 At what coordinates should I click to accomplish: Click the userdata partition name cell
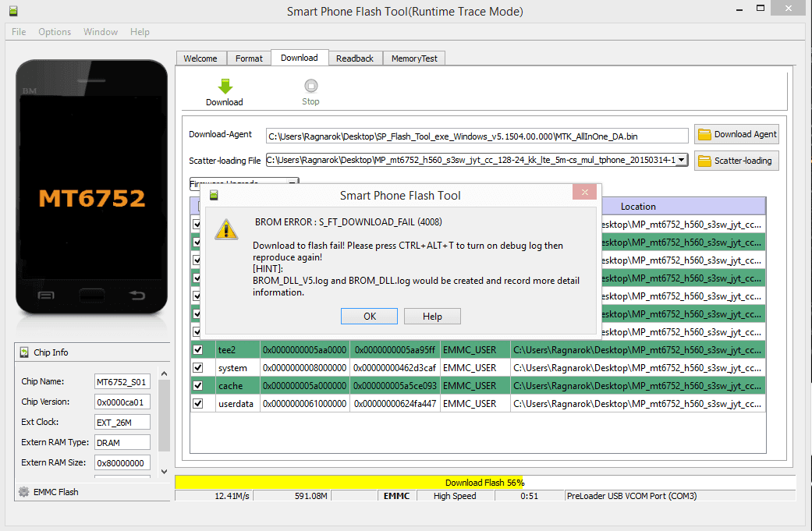click(x=238, y=403)
